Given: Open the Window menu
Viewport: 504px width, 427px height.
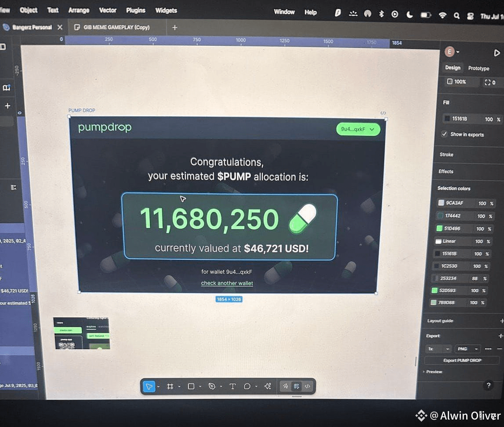Looking at the screenshot, I should coord(284,12).
